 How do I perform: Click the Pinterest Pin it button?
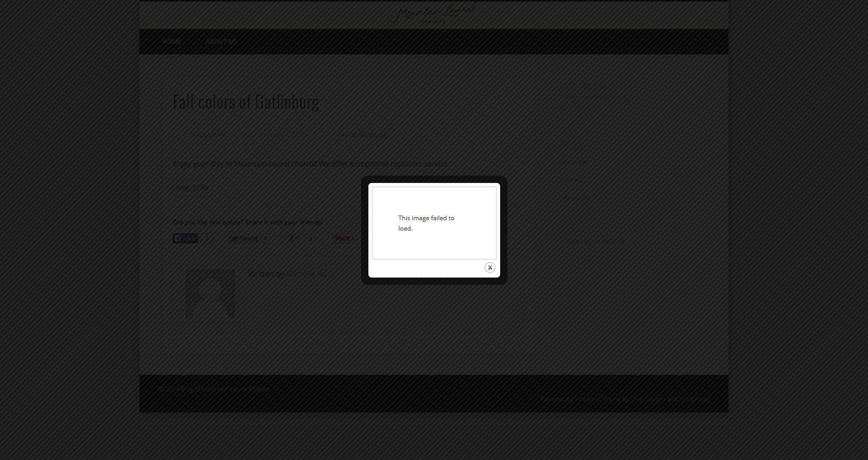click(343, 238)
